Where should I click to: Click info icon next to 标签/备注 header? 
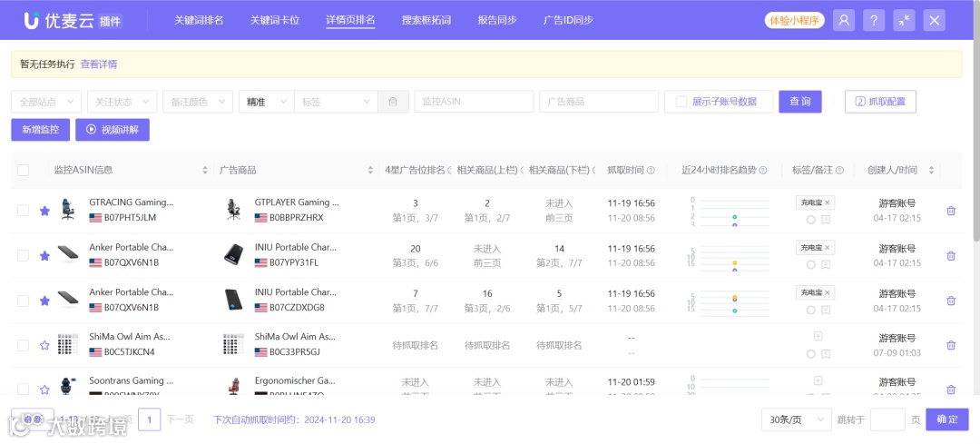840,170
